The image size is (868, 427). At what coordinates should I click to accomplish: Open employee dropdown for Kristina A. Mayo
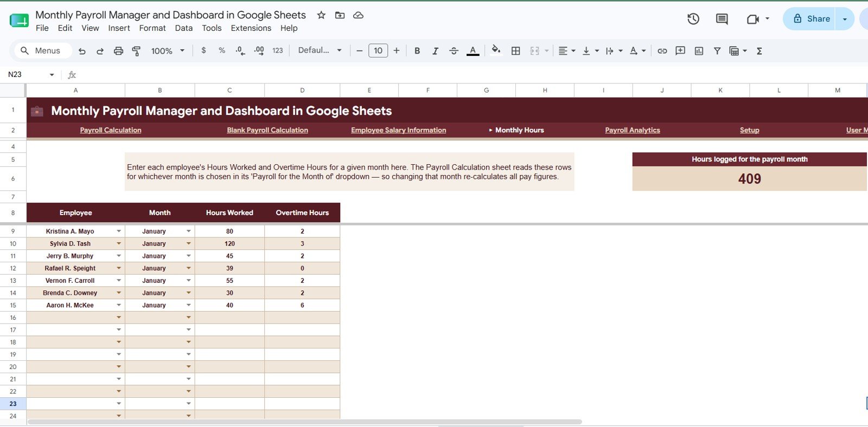click(x=119, y=231)
